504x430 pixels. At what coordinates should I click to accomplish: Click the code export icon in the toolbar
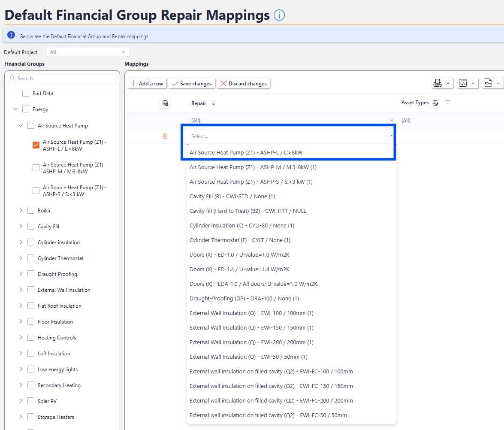462,83
